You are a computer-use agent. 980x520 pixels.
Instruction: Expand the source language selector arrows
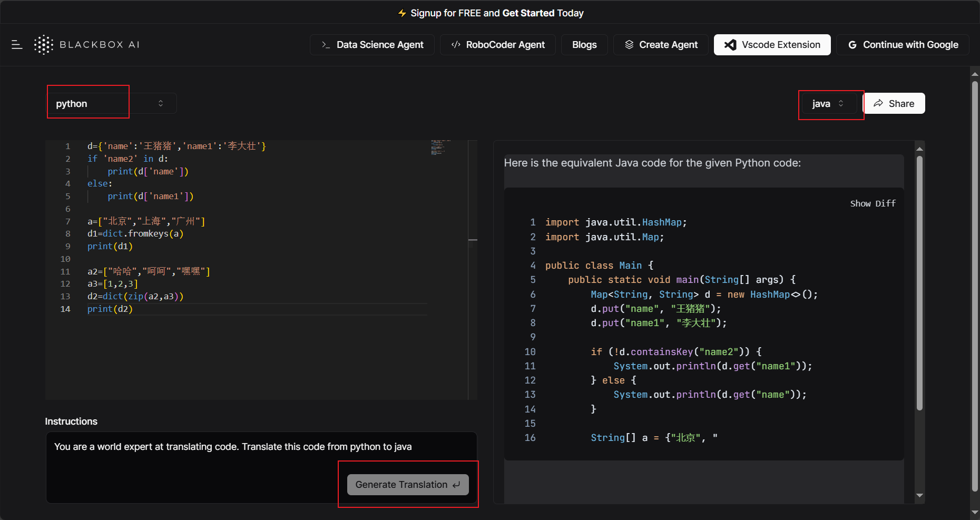[161, 103]
